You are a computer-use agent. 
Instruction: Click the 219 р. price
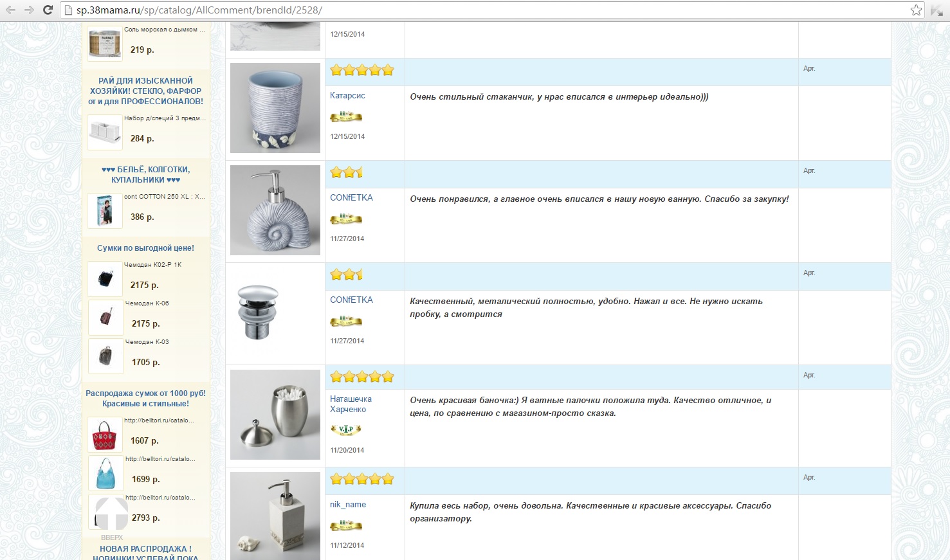[142, 50]
